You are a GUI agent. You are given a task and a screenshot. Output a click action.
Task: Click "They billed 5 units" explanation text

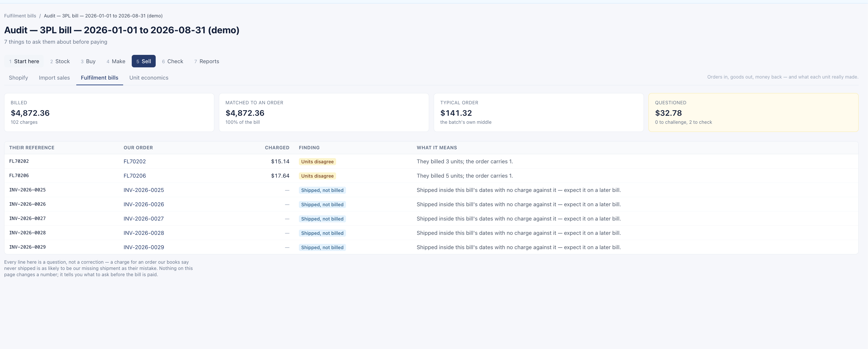tap(465, 176)
